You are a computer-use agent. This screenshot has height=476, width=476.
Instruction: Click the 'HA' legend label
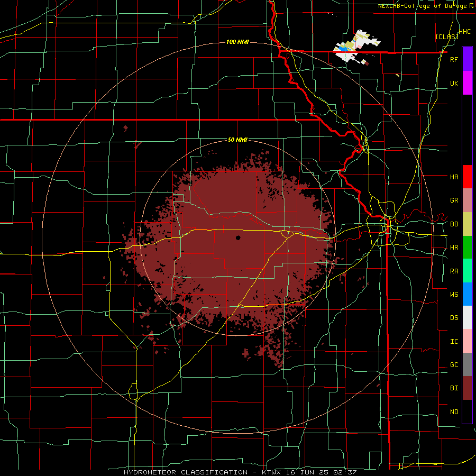[x=454, y=177]
